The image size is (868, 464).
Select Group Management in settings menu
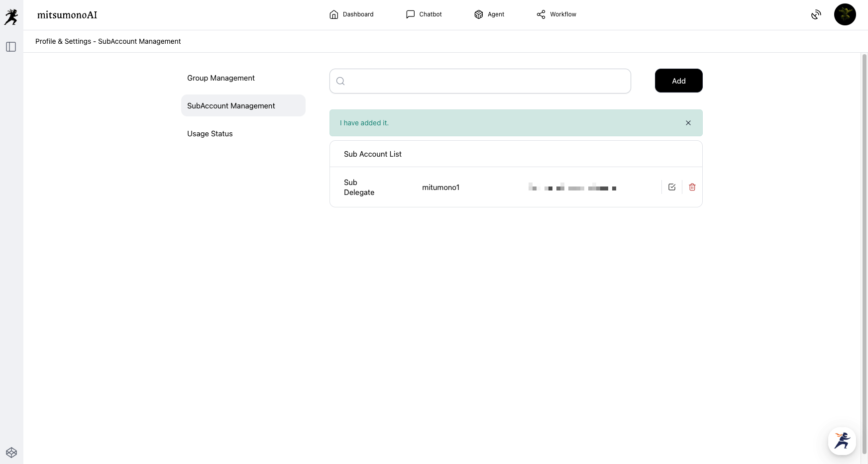(x=221, y=78)
